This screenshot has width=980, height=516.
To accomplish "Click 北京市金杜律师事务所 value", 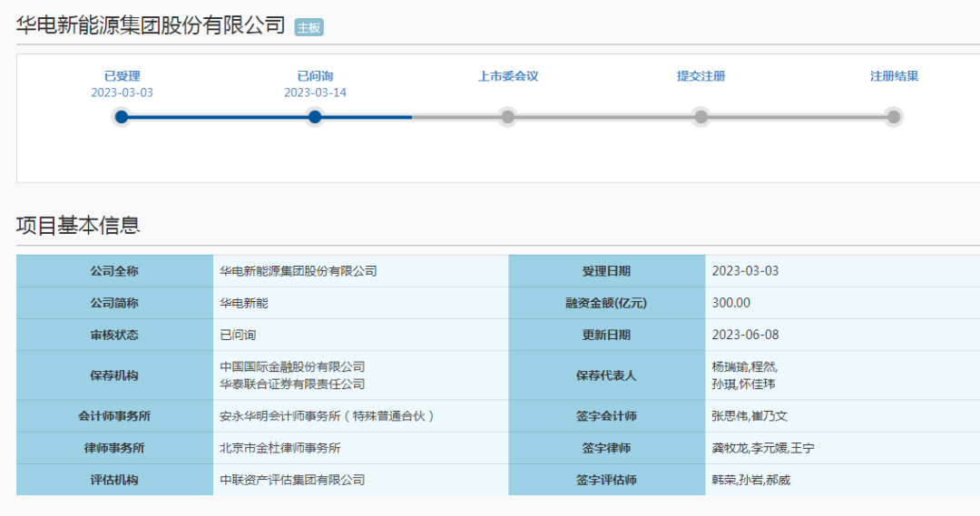I will tap(280, 448).
